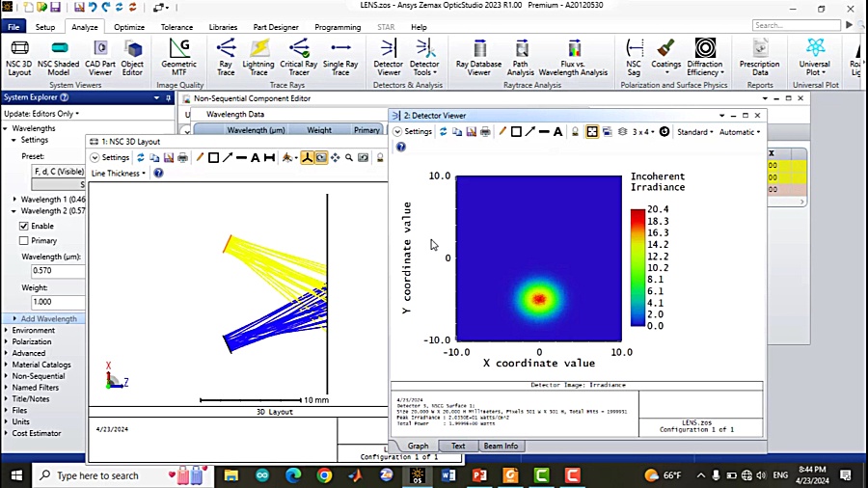This screenshot has width=868, height=488.
Task: Expand the Environment section
Action: [x=6, y=330]
